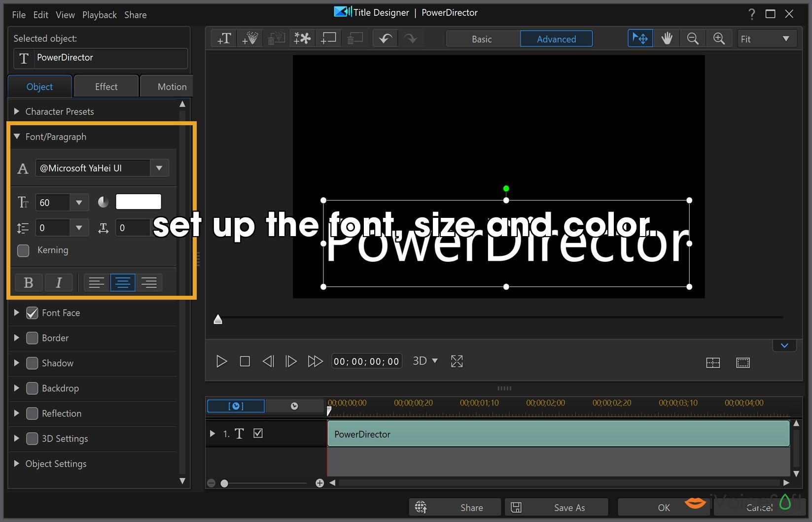Click the Save As button

click(557, 507)
